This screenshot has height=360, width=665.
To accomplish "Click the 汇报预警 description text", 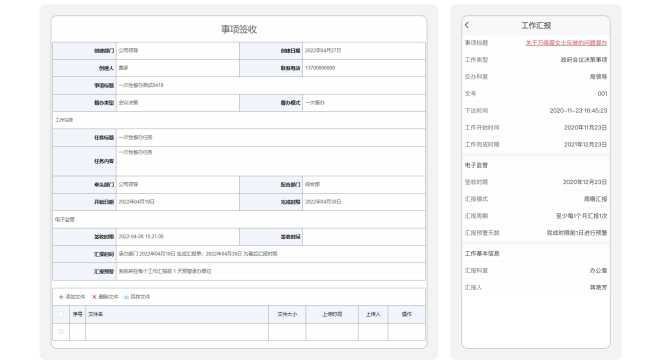I will coord(165,271).
